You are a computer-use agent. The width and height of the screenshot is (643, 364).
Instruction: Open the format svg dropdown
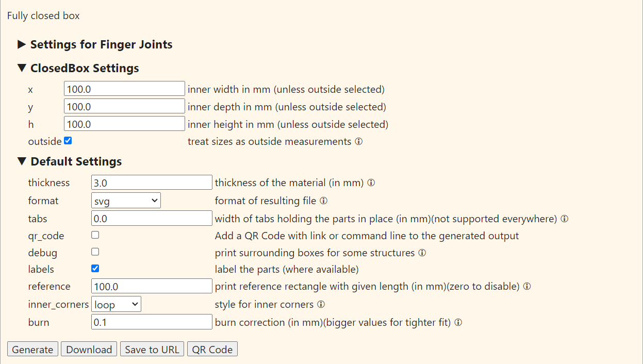[x=126, y=201]
